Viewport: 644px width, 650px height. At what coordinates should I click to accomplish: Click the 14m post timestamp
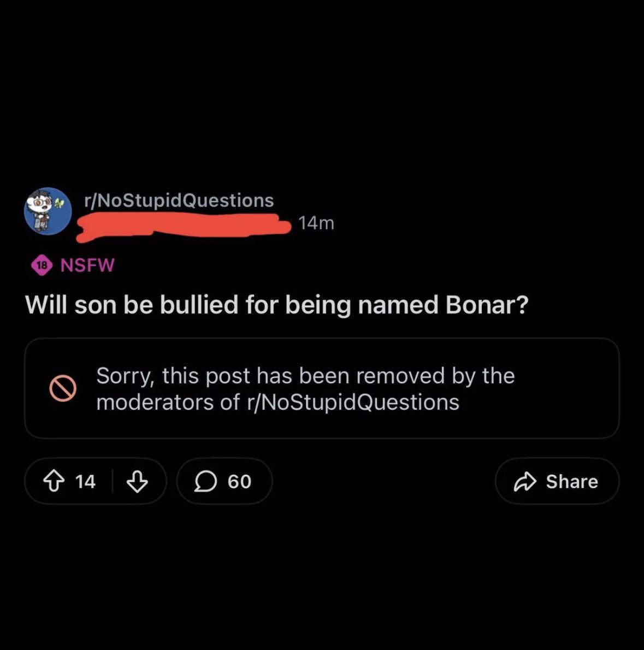316,223
